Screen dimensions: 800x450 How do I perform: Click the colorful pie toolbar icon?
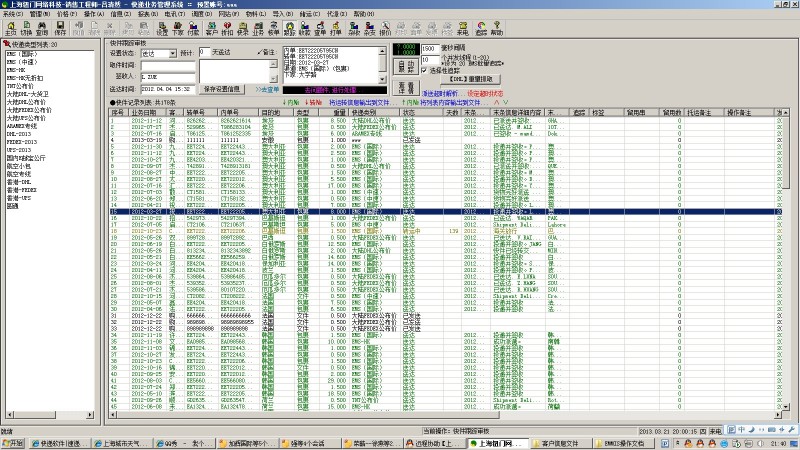point(481,28)
